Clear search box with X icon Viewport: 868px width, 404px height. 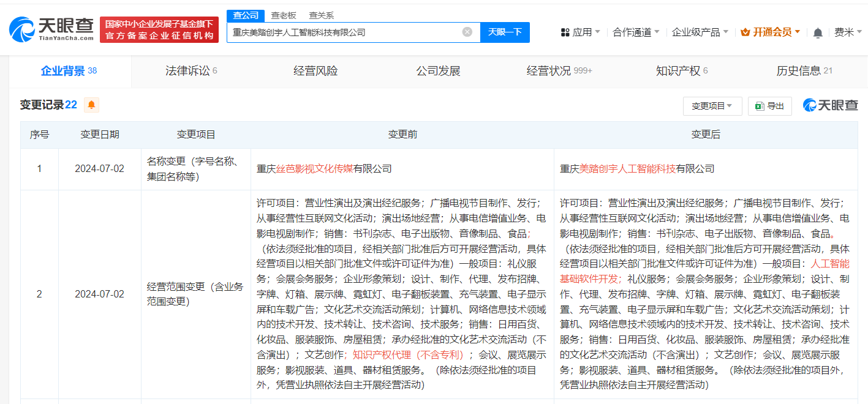coord(467,32)
